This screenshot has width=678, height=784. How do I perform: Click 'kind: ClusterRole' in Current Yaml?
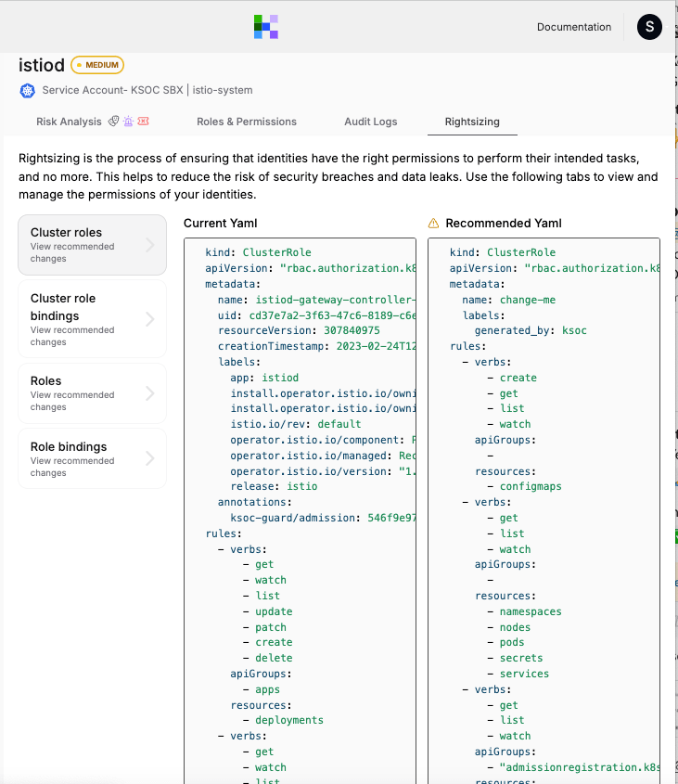coord(258,252)
